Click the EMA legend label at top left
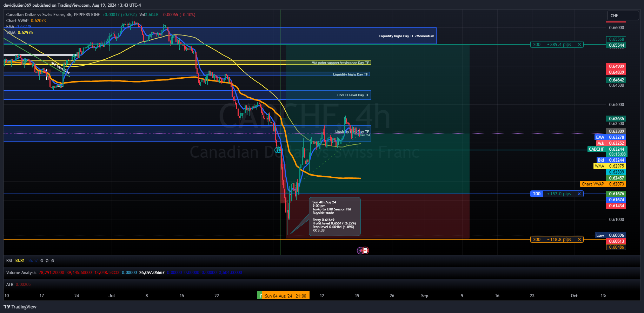Image resolution: width=644 pixels, height=313 pixels. pos(10,27)
